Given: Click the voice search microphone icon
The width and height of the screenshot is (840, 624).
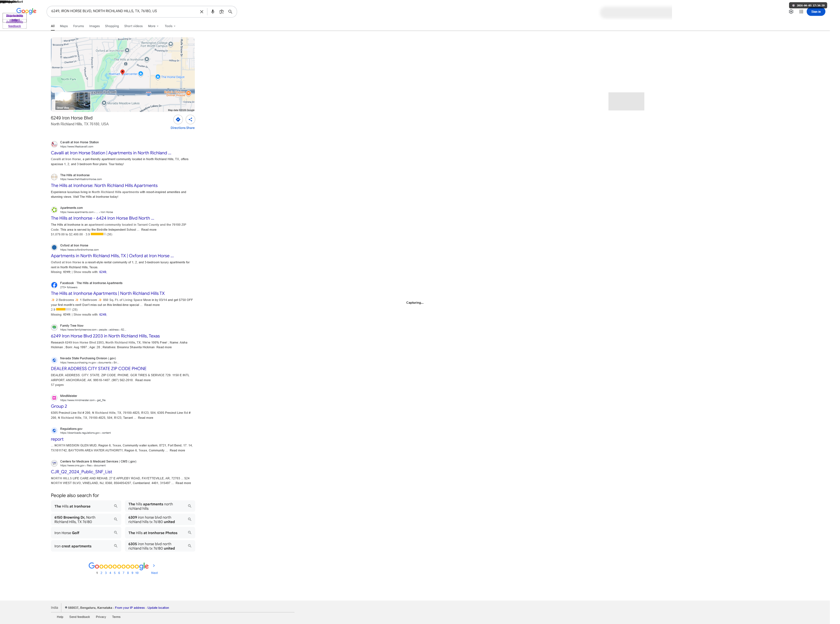Looking at the screenshot, I should pyautogui.click(x=213, y=12).
